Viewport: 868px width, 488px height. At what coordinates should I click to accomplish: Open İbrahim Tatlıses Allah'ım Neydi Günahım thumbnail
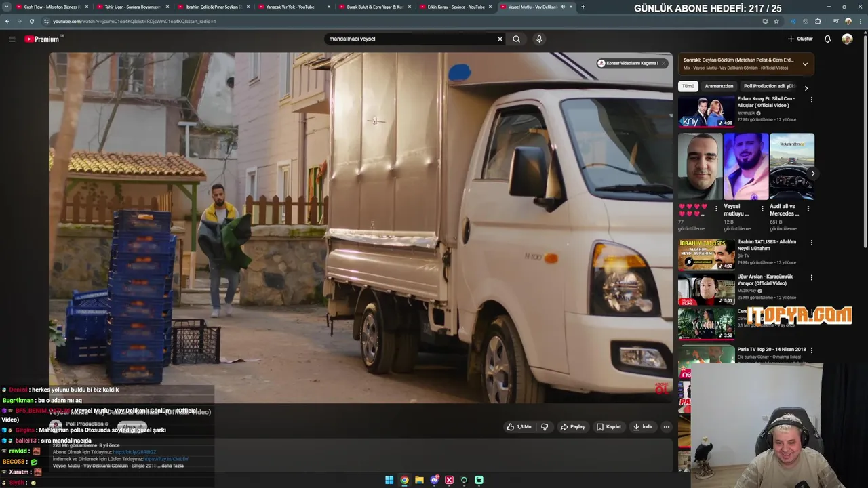pyautogui.click(x=706, y=254)
